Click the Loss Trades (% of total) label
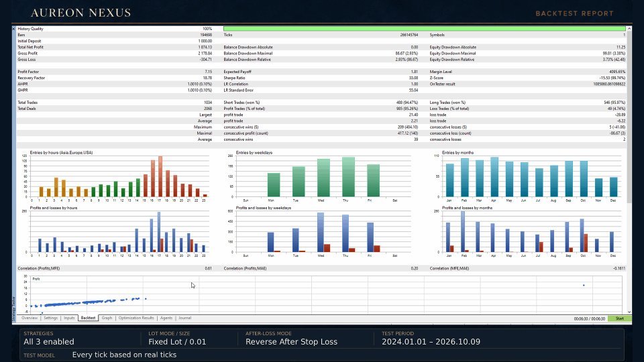The height and width of the screenshot is (362, 644). (449, 109)
